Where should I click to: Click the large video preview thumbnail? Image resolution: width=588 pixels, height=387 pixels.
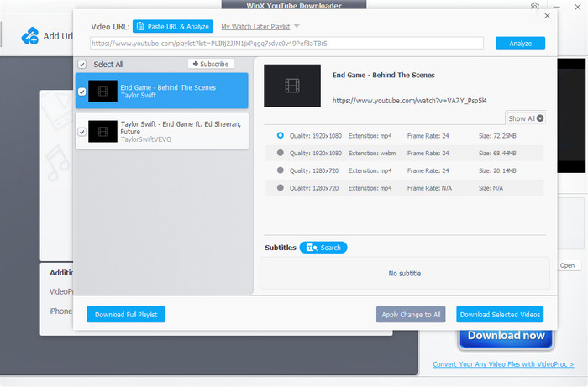(292, 86)
